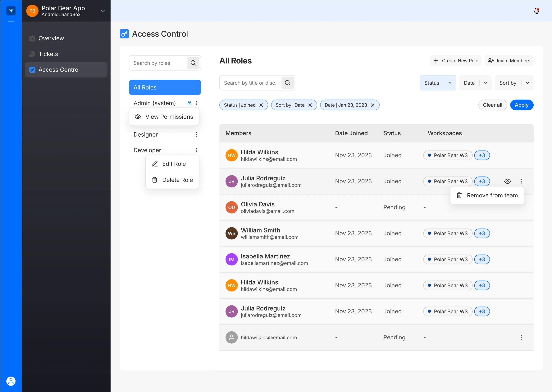The width and height of the screenshot is (552, 392).
Task: Click Hilda Wilkins' +3 workspaces badge
Action: (482, 155)
